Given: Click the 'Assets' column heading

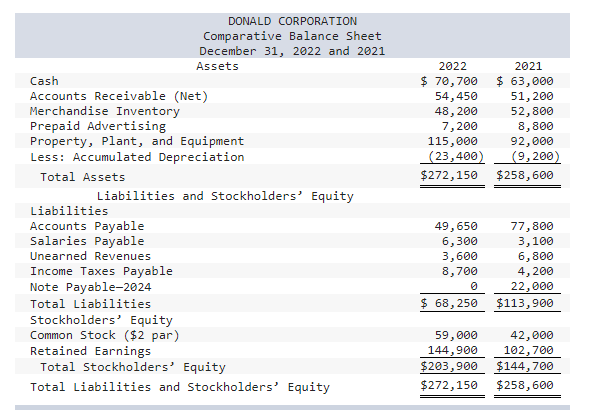Looking at the screenshot, I should point(217,66).
